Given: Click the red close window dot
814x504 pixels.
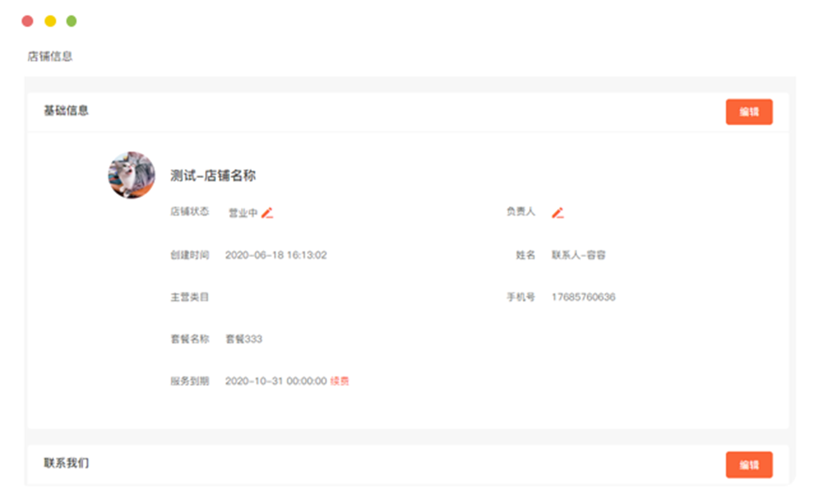Looking at the screenshot, I should [27, 21].
